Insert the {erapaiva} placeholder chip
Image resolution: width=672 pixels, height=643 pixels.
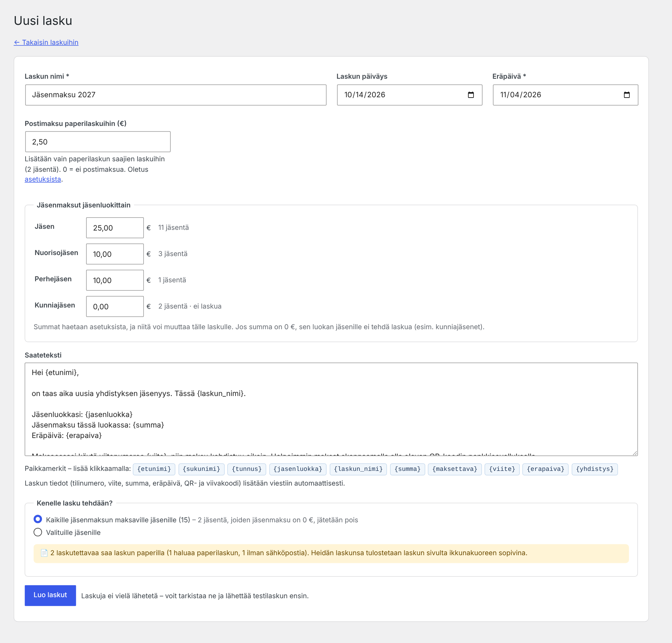tap(545, 469)
